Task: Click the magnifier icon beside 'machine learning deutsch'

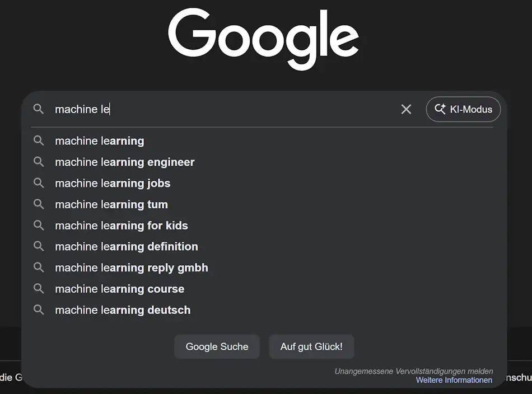Action: click(39, 309)
